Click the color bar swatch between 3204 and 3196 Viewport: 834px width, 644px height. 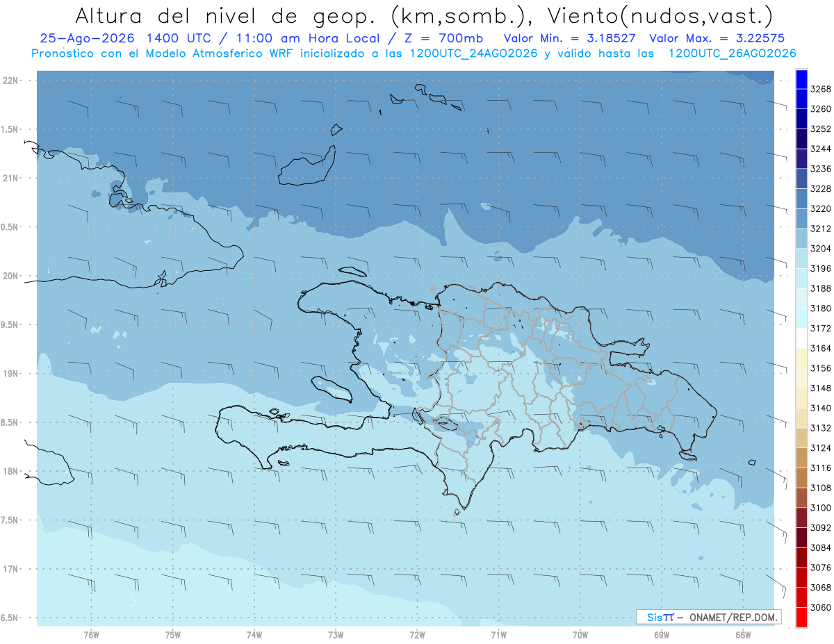[801, 258]
